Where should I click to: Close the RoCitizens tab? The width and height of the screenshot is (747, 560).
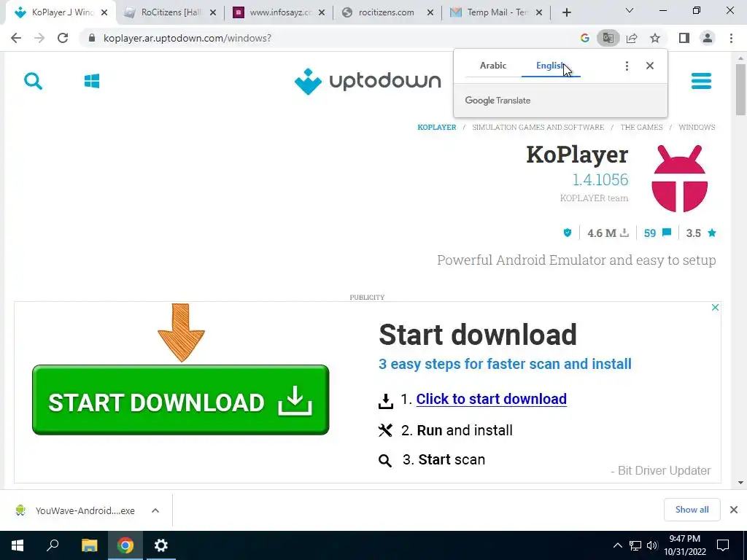213,13
